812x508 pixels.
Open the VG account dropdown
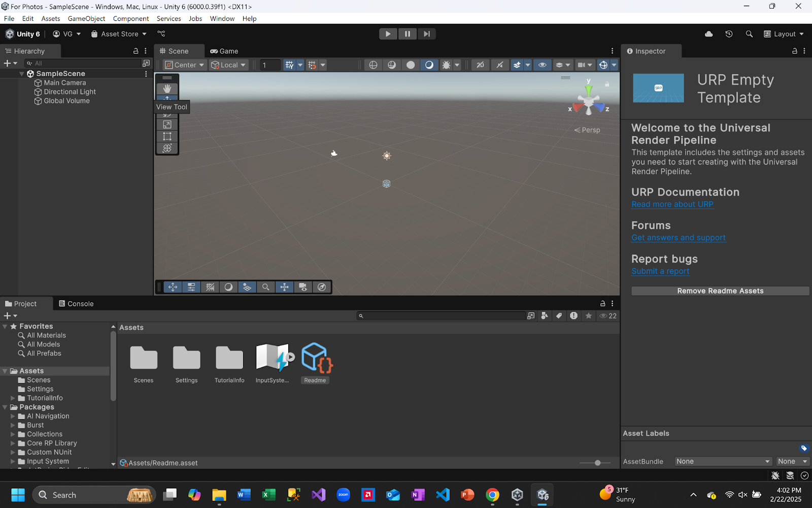pyautogui.click(x=67, y=34)
